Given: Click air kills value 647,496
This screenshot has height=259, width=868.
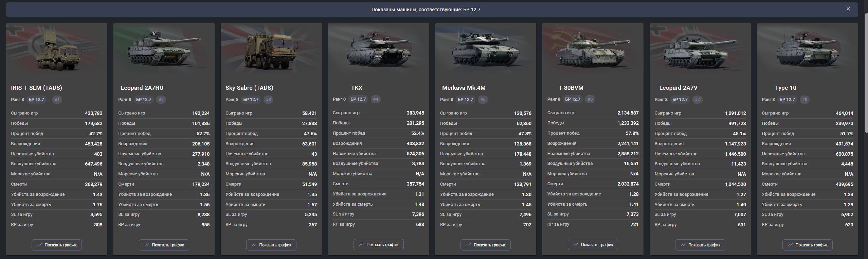Looking at the screenshot, I should coord(93,164).
